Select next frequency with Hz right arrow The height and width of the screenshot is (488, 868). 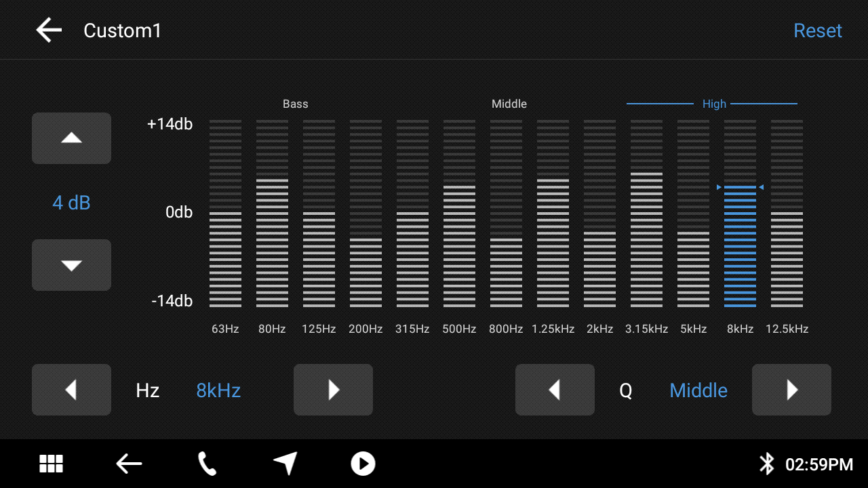pos(333,390)
